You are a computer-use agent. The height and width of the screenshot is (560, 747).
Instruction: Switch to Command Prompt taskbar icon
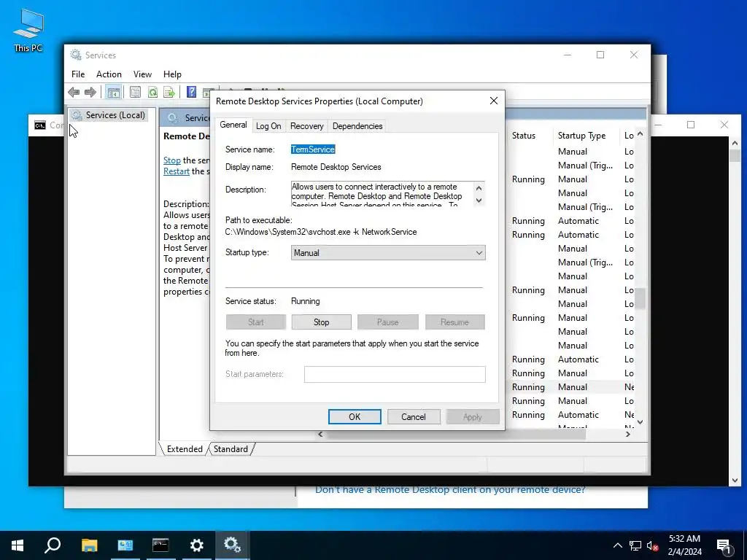(160, 545)
